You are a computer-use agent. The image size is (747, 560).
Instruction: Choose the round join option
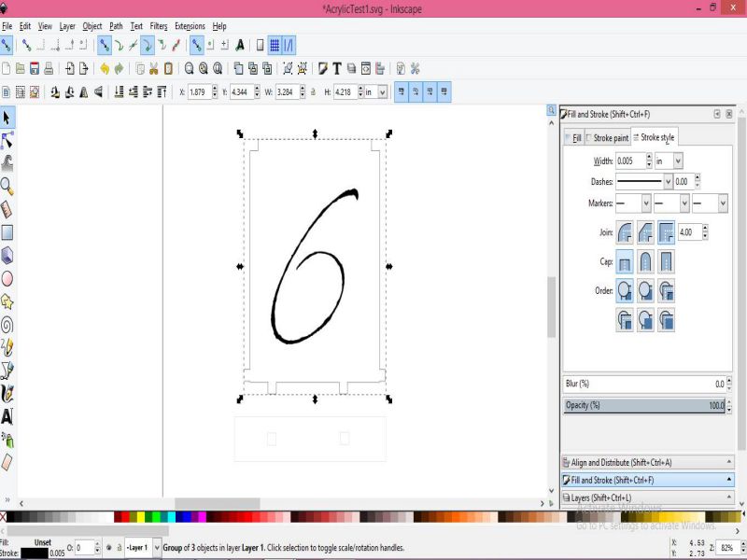click(625, 232)
